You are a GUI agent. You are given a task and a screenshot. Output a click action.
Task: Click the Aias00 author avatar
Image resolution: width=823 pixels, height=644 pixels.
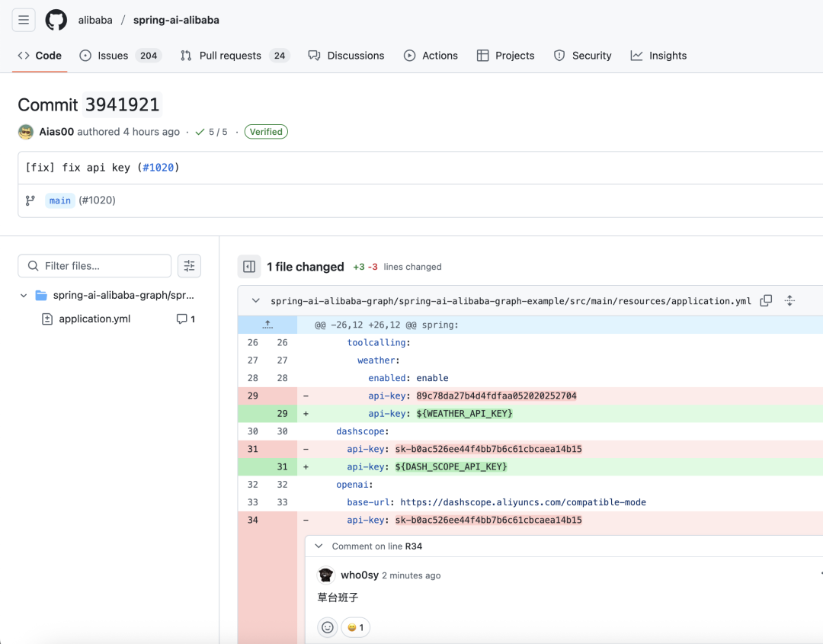26,132
